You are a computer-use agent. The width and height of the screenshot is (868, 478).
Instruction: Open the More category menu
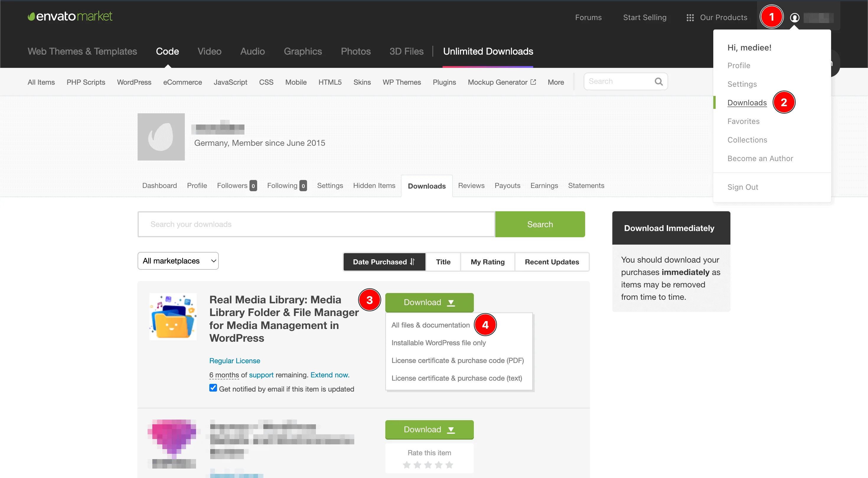pyautogui.click(x=555, y=82)
